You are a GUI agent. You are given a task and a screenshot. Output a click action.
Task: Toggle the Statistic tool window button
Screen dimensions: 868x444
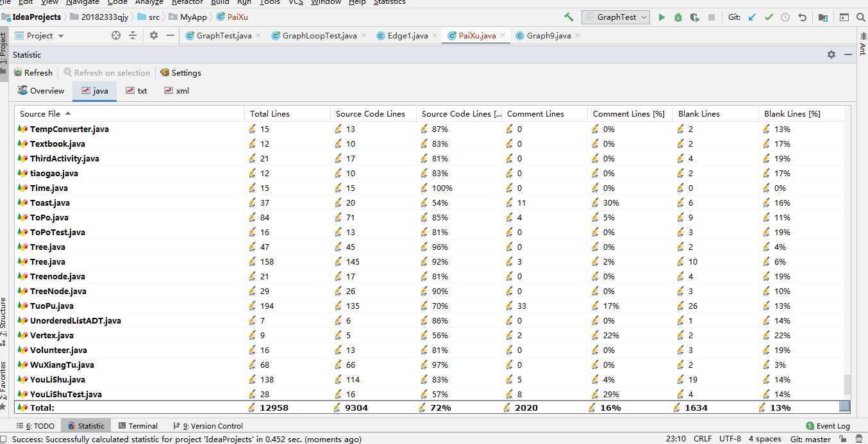[86, 425]
